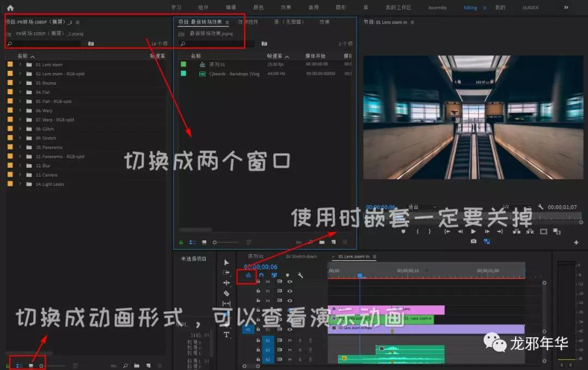Switch left project panel to list view
Image resolution: width=588 pixels, height=370 pixels.
(19, 366)
